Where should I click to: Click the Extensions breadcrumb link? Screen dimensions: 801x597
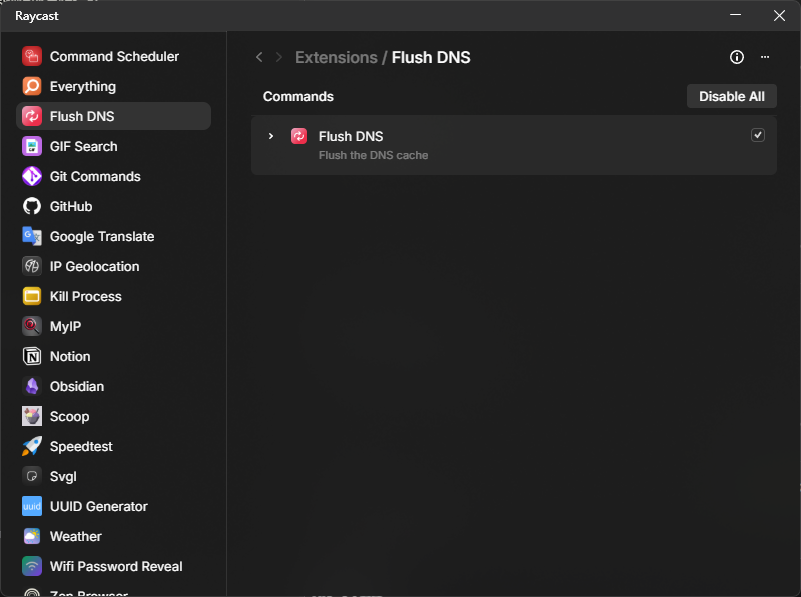click(335, 58)
